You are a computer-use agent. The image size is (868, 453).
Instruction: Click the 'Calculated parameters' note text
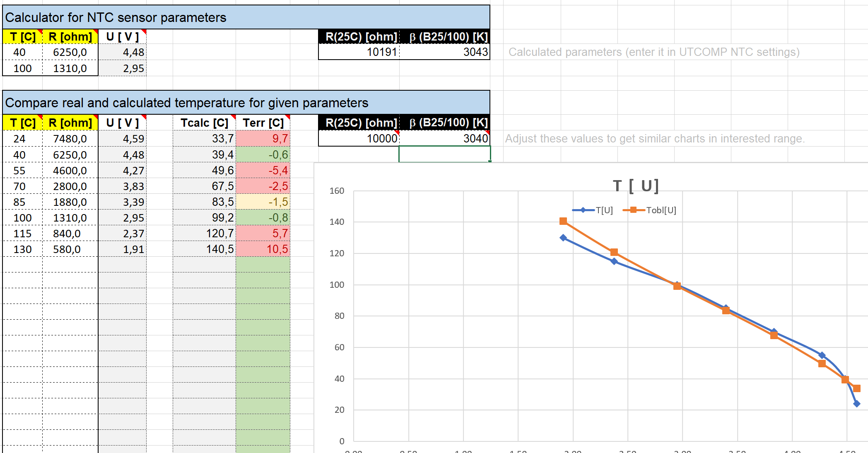654,52
